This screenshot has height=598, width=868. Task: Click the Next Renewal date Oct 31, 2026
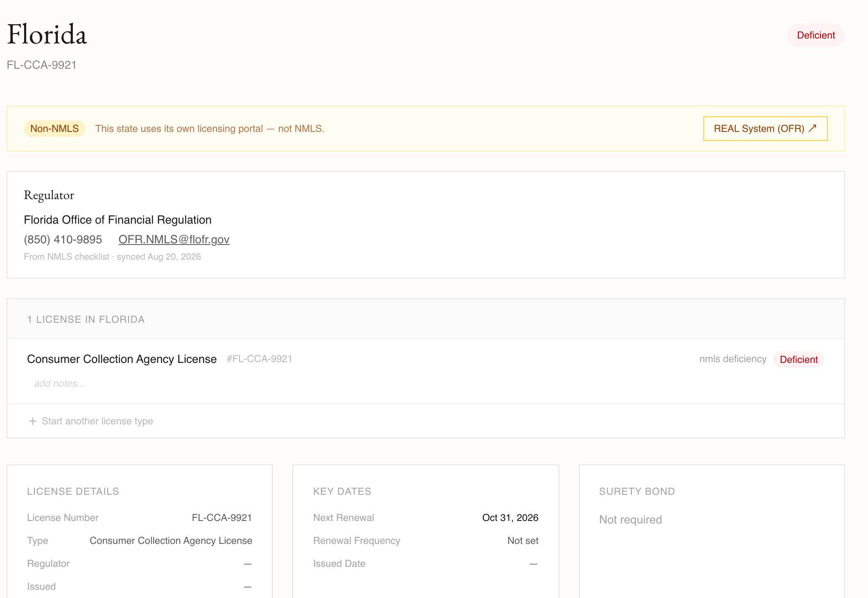coord(510,518)
